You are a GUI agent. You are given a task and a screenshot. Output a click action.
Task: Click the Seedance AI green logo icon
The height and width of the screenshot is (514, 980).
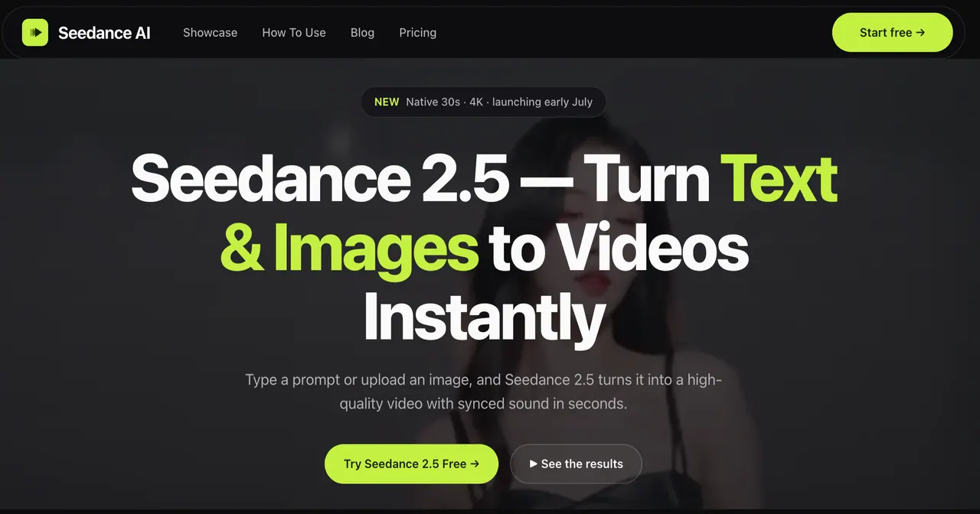tap(35, 32)
